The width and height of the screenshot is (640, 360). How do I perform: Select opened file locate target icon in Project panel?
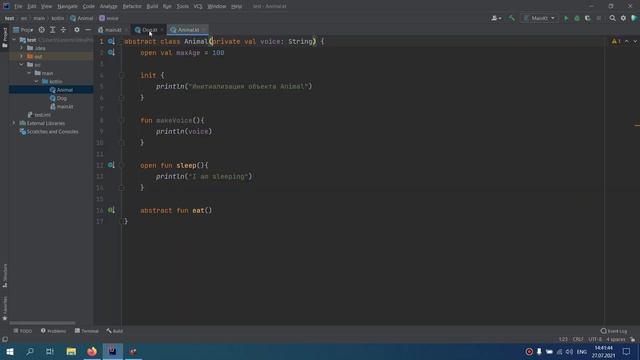click(42, 30)
